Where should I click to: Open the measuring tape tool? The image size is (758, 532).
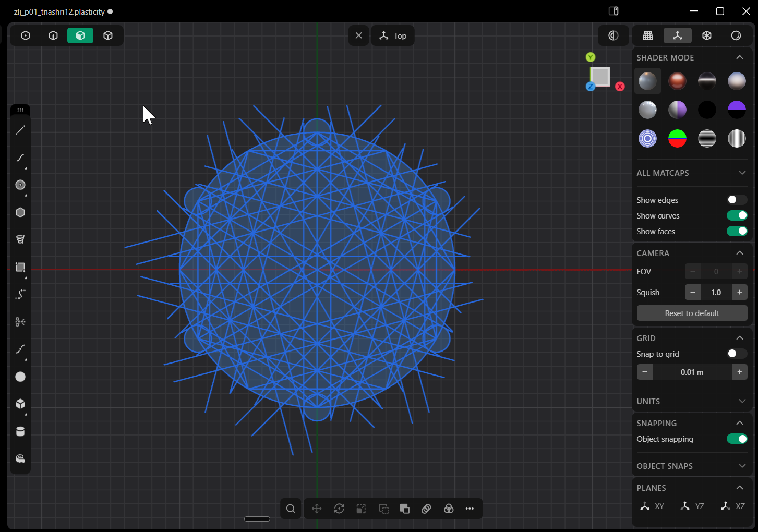20,458
